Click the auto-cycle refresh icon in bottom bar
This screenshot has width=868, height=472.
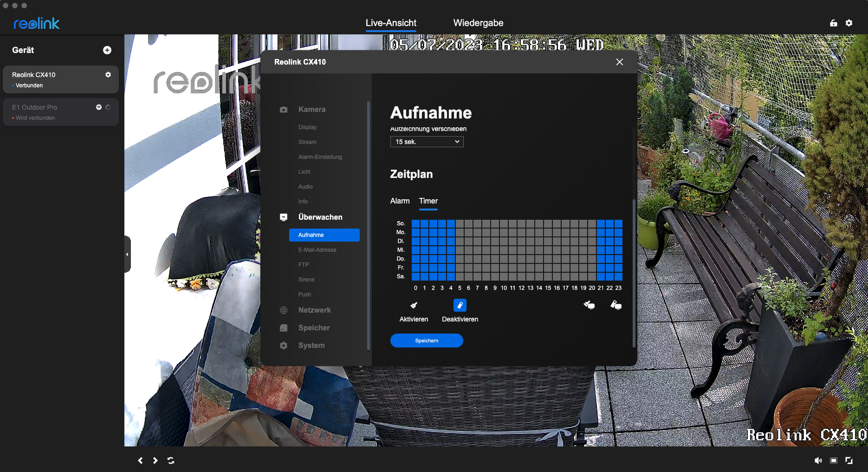pos(171,460)
